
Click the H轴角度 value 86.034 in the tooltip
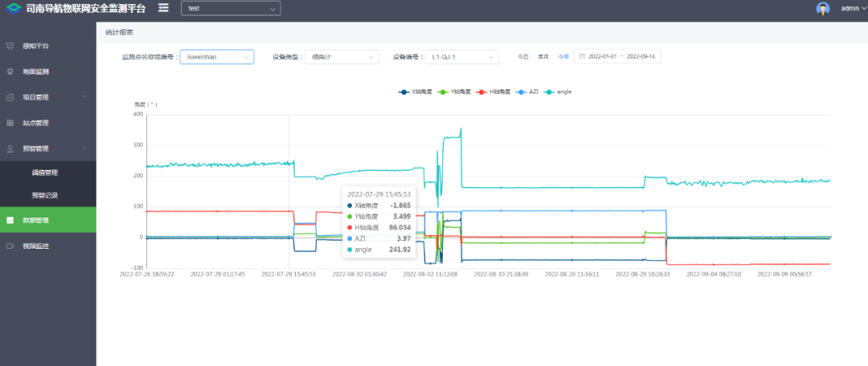tap(399, 228)
